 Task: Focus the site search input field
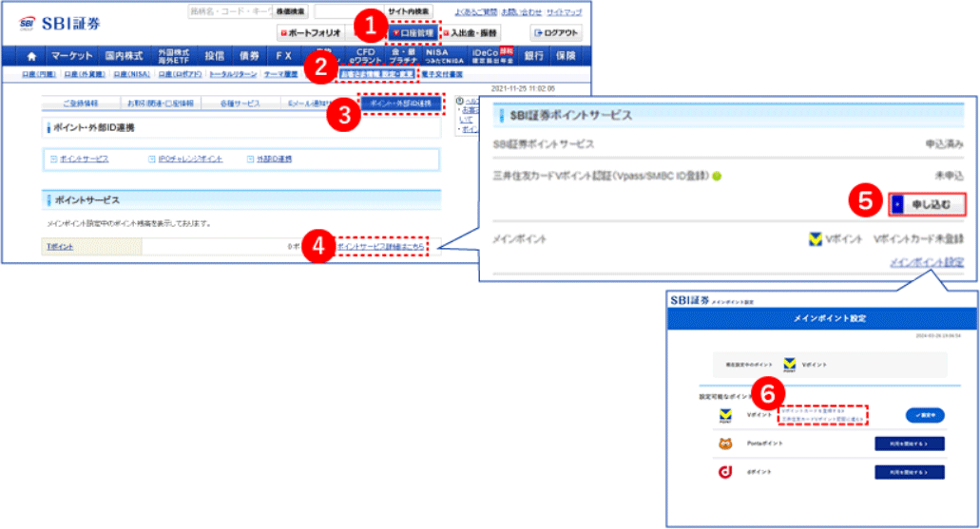(350, 11)
